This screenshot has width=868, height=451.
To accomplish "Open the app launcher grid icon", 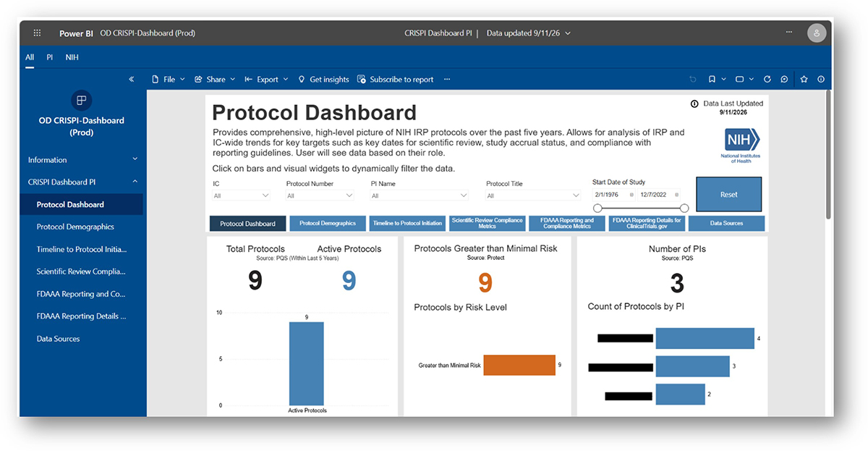I will click(x=37, y=33).
